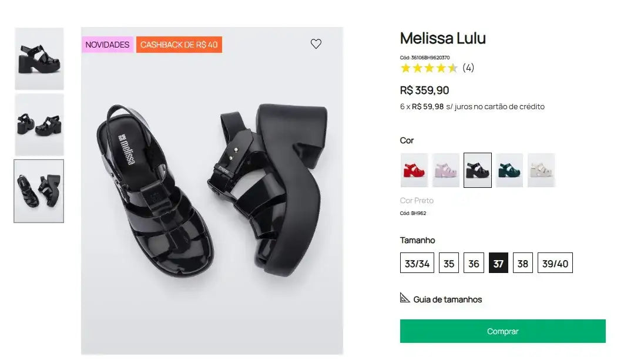634x364 pixels.
Task: Select the first product thumbnail
Action: point(39,58)
